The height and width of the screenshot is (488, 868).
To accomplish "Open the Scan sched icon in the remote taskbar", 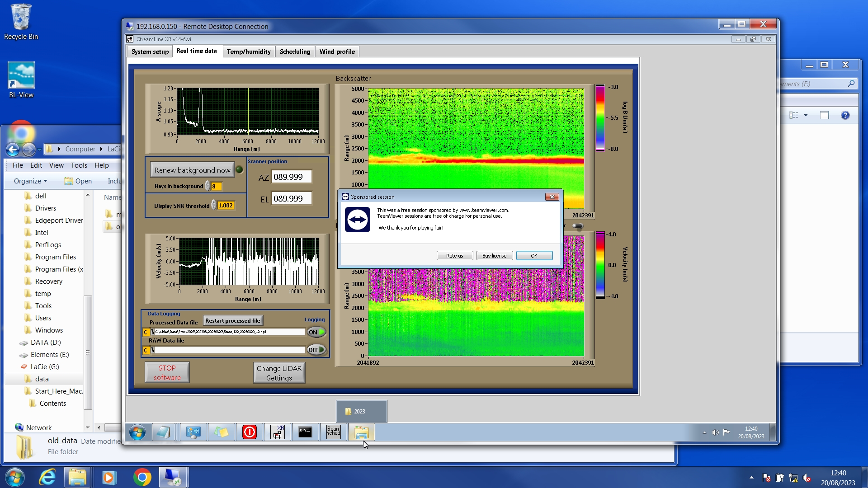I will pyautogui.click(x=333, y=432).
